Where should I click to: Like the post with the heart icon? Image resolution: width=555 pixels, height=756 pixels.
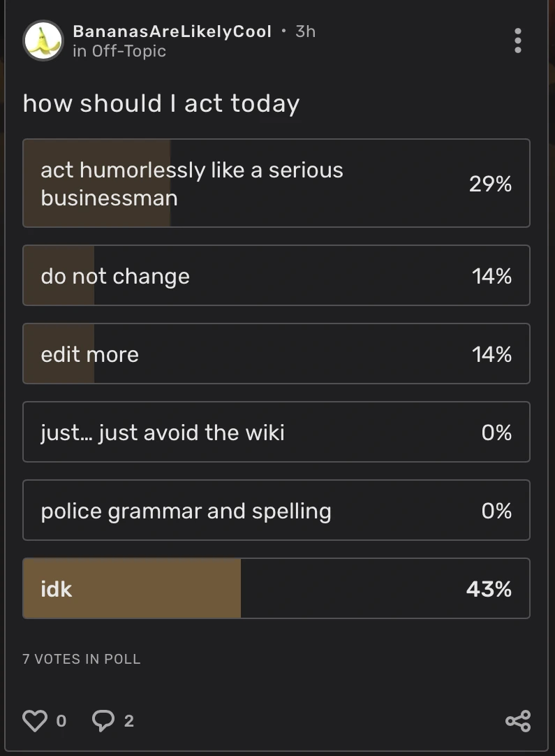coord(35,720)
